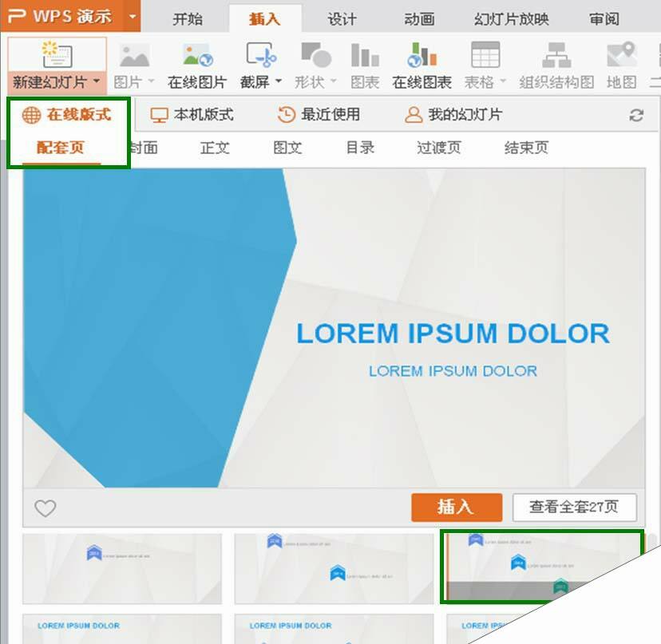Image resolution: width=661 pixels, height=644 pixels.
Task: Click the 新建幻灯片 slide icon
Action: 57,55
